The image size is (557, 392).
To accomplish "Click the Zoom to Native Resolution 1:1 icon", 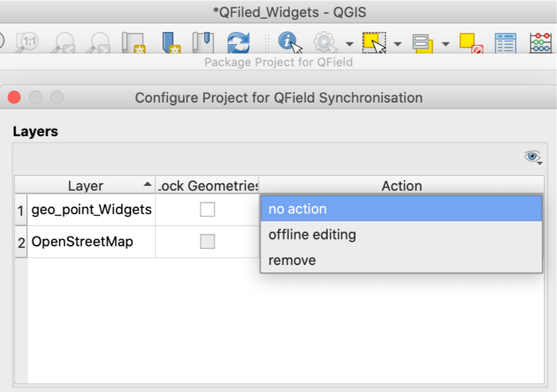I will click(28, 42).
